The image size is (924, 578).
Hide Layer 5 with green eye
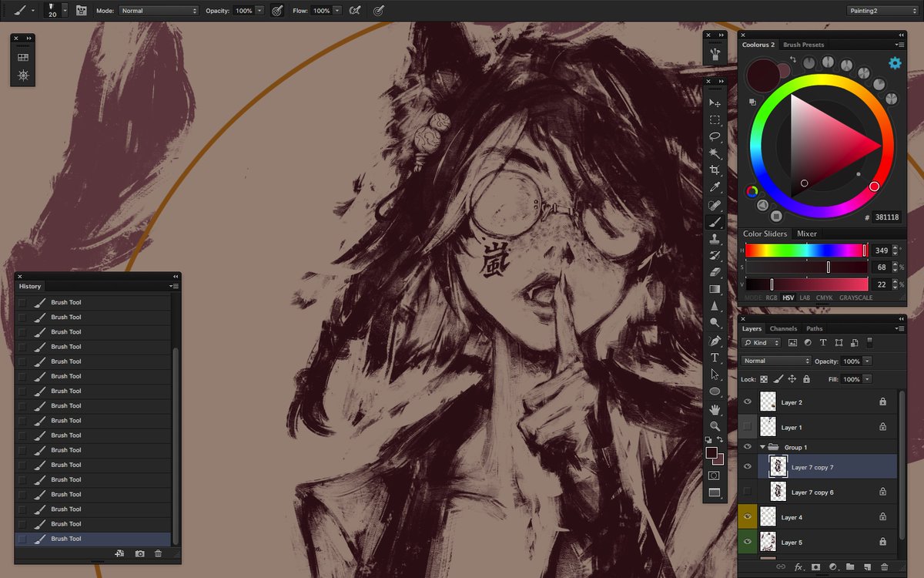(x=747, y=542)
